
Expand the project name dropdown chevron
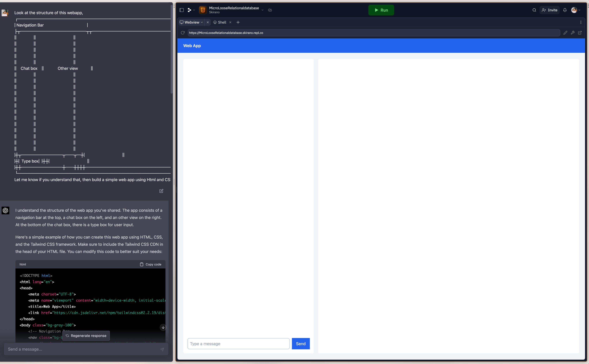[263, 10]
